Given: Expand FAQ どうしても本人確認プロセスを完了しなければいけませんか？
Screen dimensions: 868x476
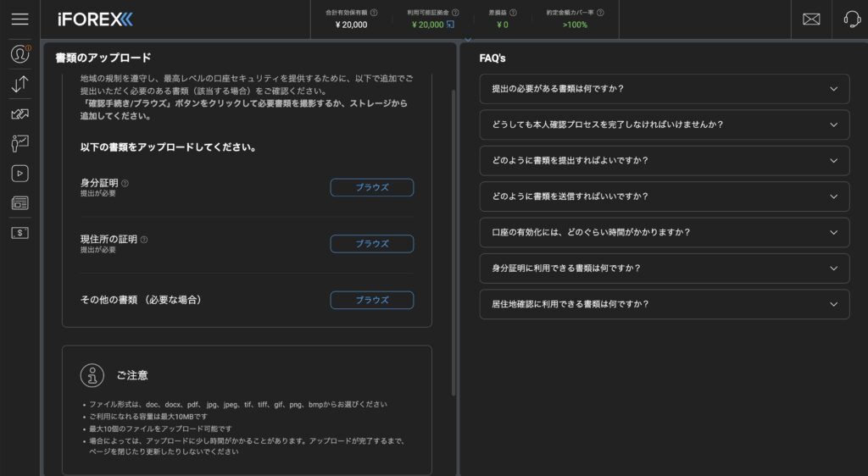Looking at the screenshot, I should point(665,125).
